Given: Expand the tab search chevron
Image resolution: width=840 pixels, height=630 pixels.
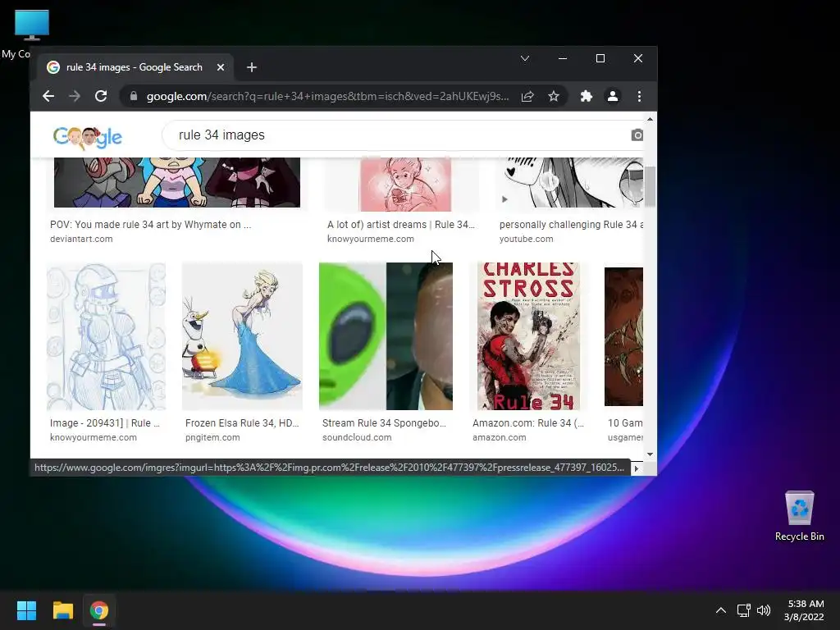Looking at the screenshot, I should click(x=525, y=58).
